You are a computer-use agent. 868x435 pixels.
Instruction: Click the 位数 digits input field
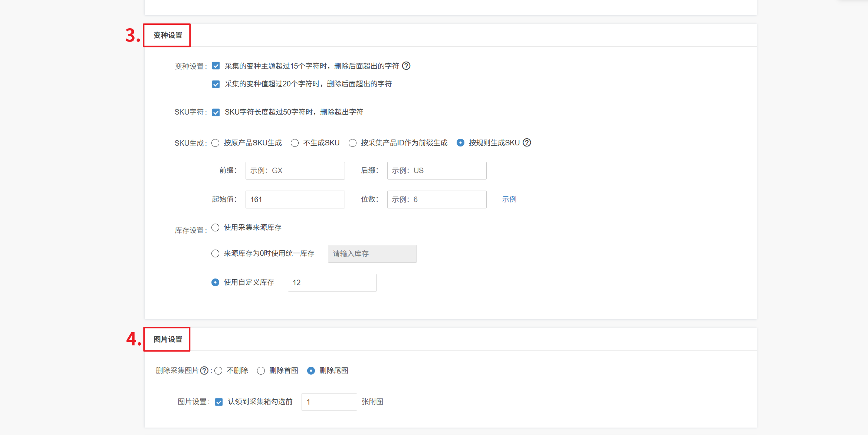(437, 200)
